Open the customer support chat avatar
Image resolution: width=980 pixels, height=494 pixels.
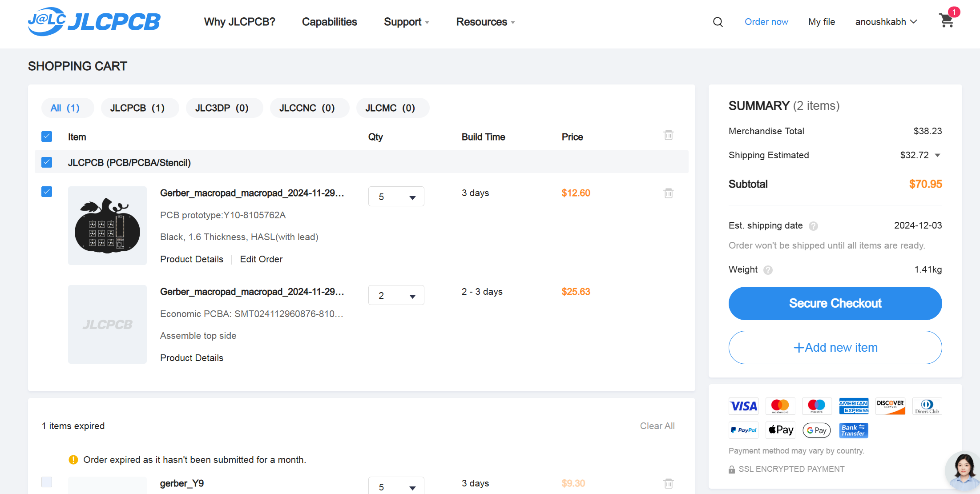[x=963, y=471]
